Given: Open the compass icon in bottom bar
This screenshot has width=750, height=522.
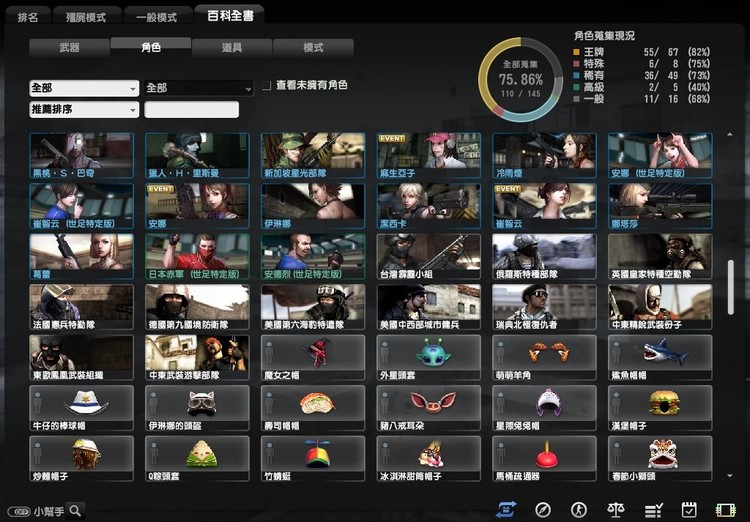Looking at the screenshot, I should (x=543, y=510).
